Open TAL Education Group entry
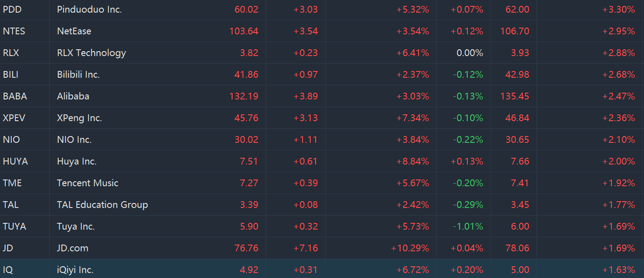 (x=103, y=205)
